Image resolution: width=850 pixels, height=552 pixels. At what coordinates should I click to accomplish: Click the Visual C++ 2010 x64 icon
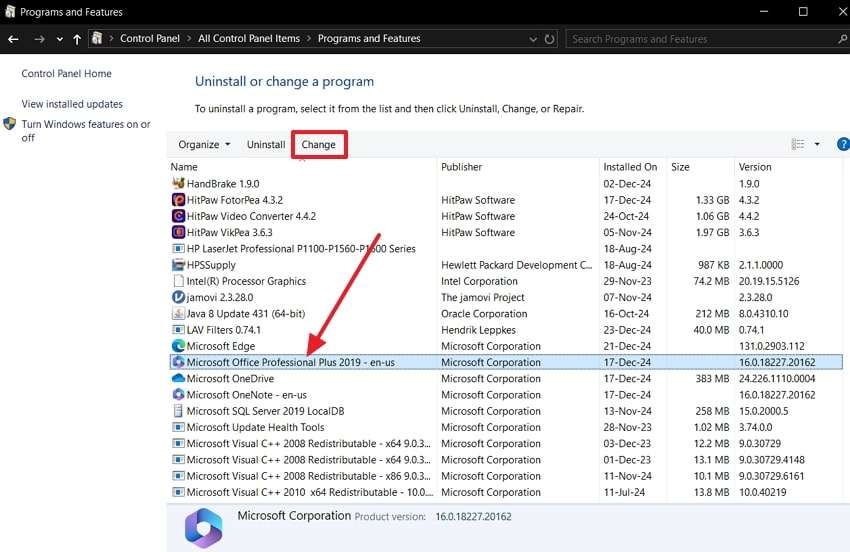pos(178,492)
